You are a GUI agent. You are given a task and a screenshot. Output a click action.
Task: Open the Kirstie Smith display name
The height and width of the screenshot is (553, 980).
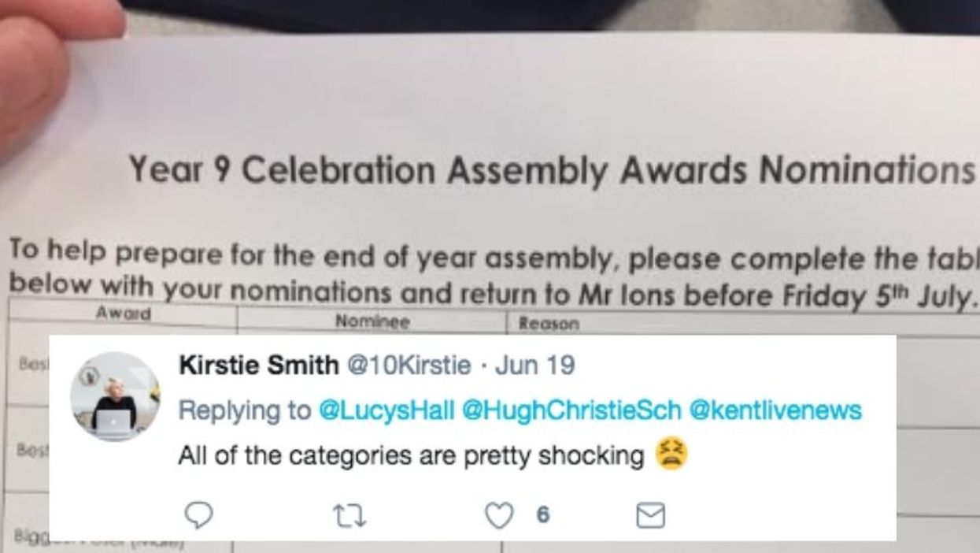(x=259, y=366)
